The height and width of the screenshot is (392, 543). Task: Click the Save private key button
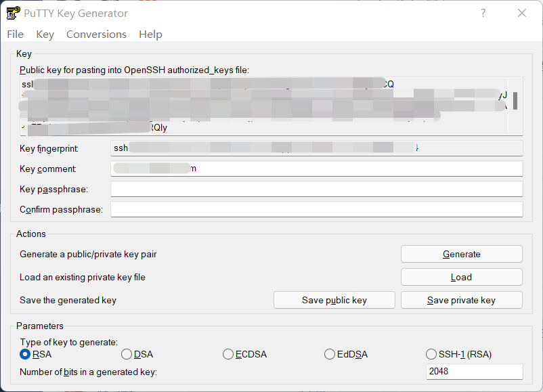click(x=462, y=300)
